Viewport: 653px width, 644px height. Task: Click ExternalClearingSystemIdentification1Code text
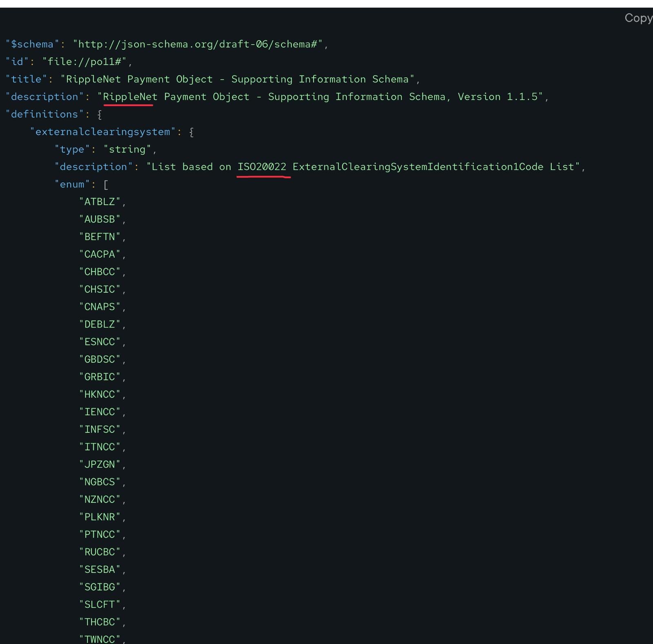[x=418, y=167]
